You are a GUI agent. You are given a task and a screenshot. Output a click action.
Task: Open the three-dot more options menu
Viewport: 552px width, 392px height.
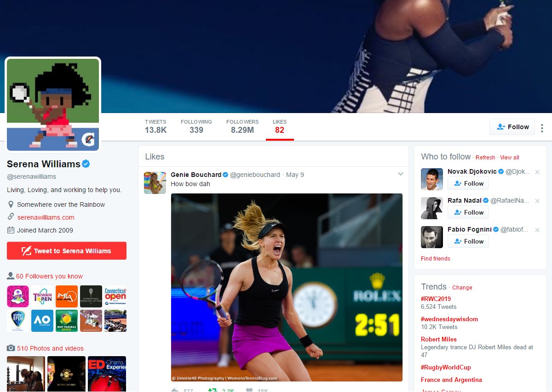[542, 128]
